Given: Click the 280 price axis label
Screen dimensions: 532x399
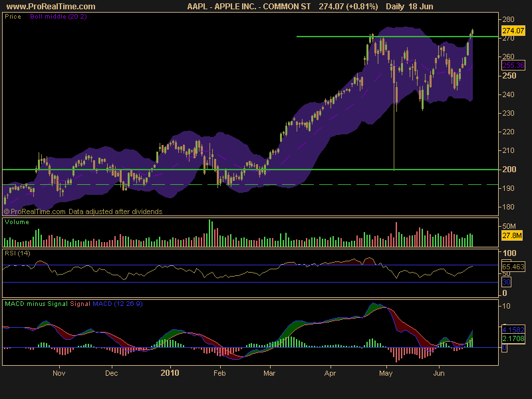Looking at the screenshot, I should [509, 19].
